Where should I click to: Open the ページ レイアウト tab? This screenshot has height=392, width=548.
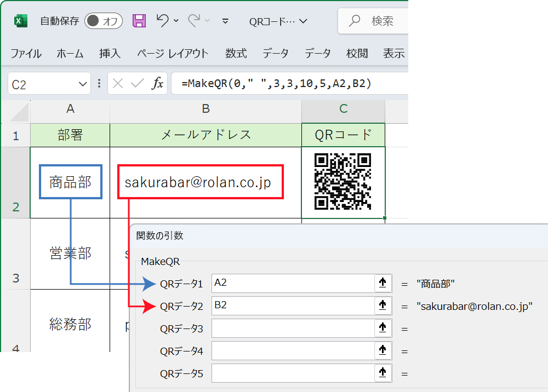[x=173, y=54]
